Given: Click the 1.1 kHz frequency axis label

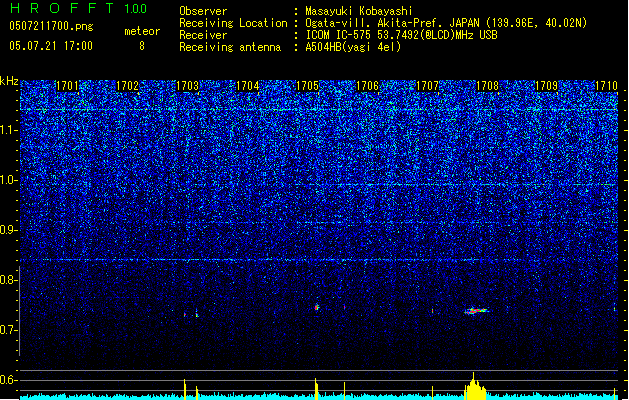Looking at the screenshot, I should [x=9, y=130].
